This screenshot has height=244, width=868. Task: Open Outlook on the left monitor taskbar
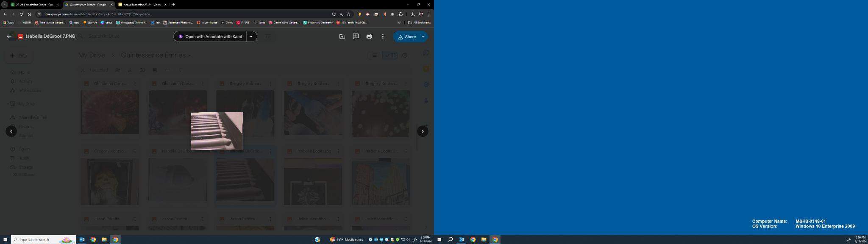tap(82, 240)
